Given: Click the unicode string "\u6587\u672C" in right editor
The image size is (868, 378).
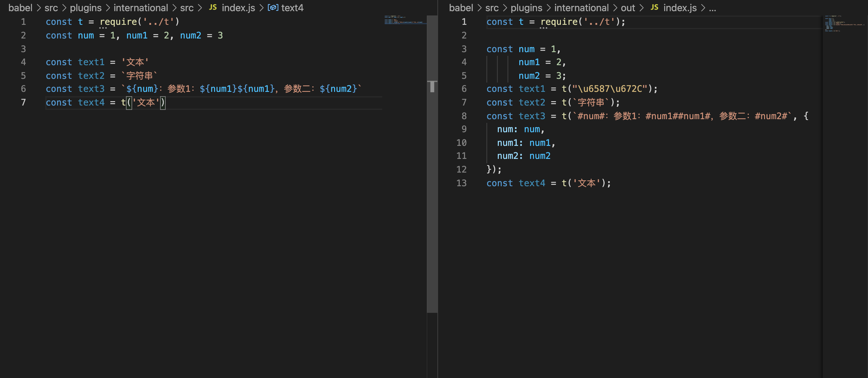Looking at the screenshot, I should [x=609, y=89].
